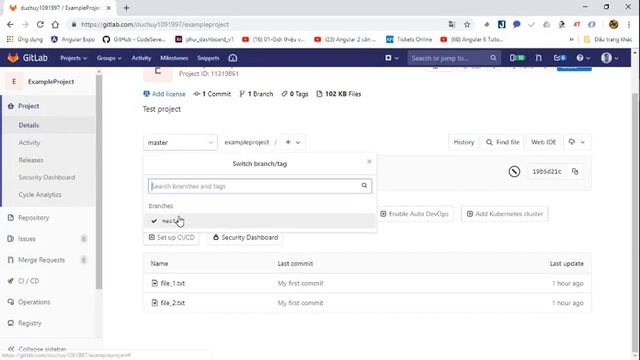Bookmark page with star icon
This screenshot has width=640, height=360.
(x=467, y=24)
